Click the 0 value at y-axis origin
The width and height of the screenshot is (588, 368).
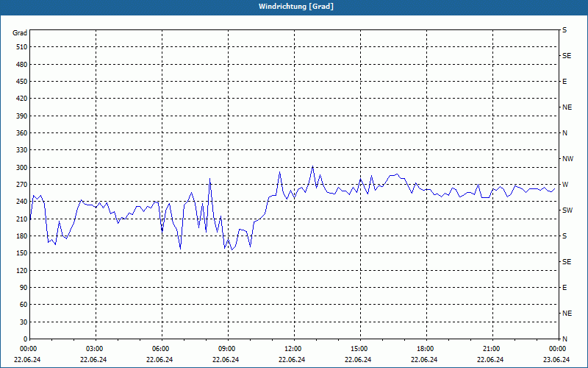tap(26, 339)
